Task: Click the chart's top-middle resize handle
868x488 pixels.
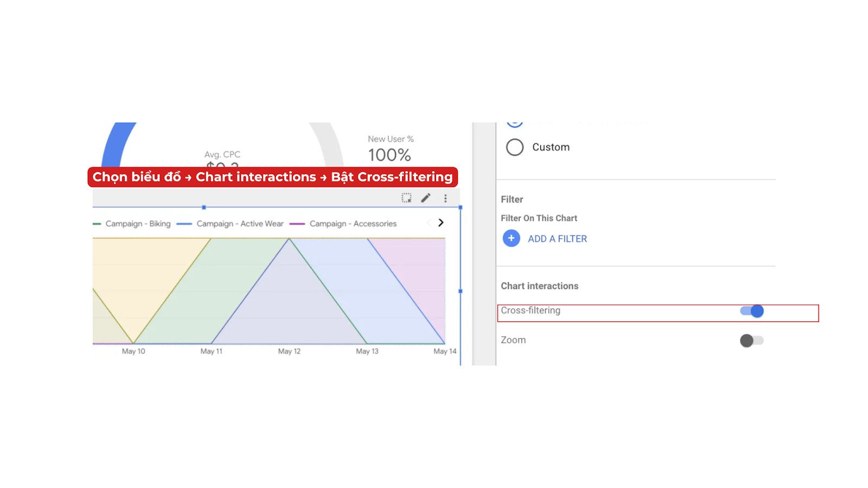Action: pyautogui.click(x=204, y=207)
